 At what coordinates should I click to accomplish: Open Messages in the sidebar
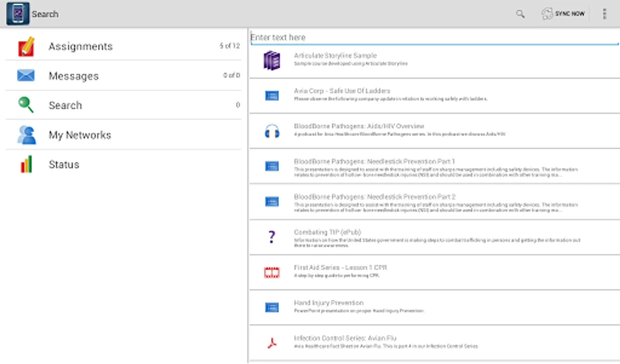(73, 76)
